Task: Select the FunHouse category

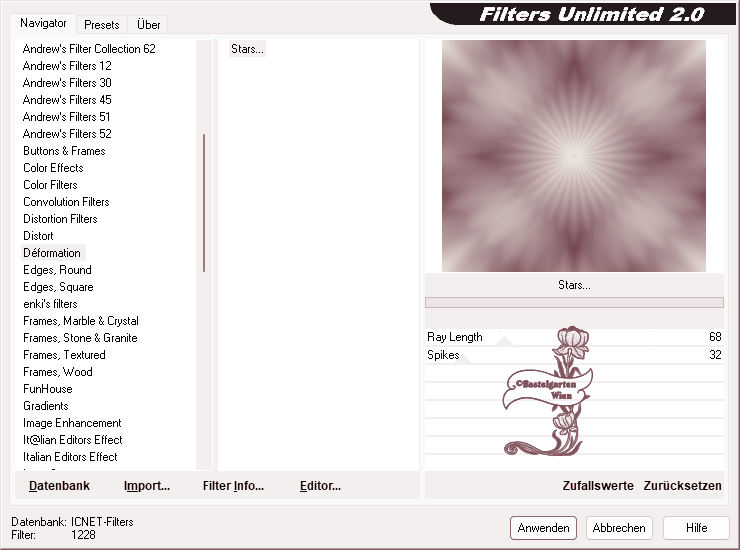Action: 48,389
